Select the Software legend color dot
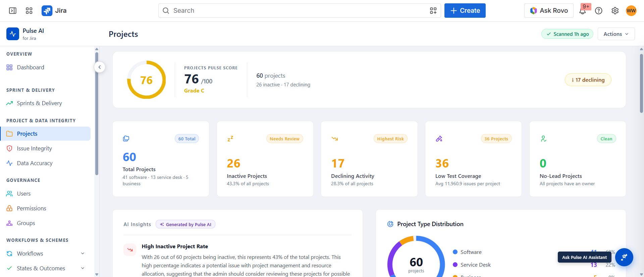The width and height of the screenshot is (644, 277). tap(455, 252)
